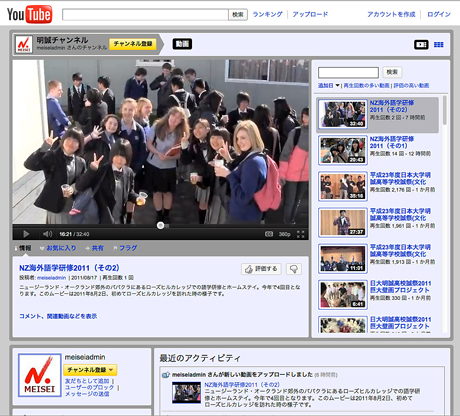
Task: Click the ログイン link
Action: (439, 14)
